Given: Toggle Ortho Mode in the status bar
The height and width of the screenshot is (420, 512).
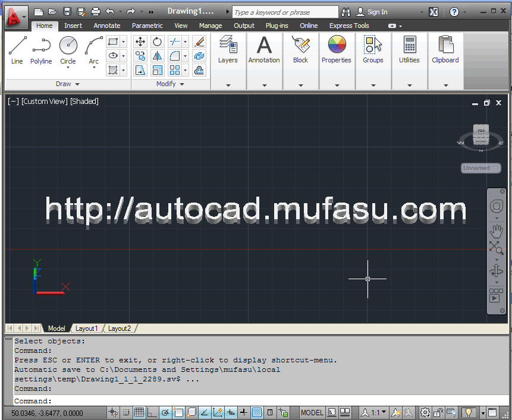Looking at the screenshot, I should click(152, 412).
